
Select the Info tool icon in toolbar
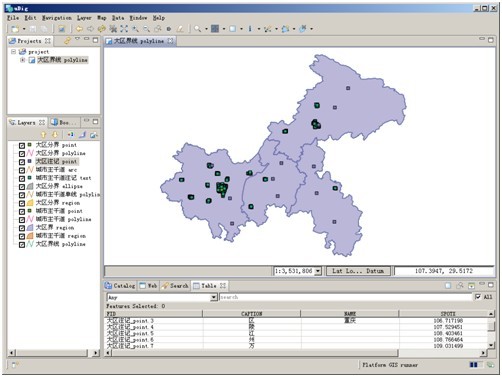(250, 29)
